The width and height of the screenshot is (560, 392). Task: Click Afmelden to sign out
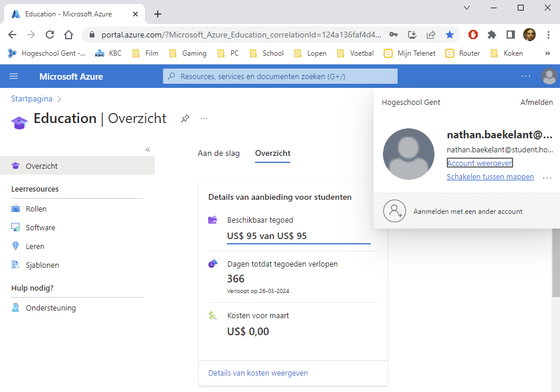point(537,102)
